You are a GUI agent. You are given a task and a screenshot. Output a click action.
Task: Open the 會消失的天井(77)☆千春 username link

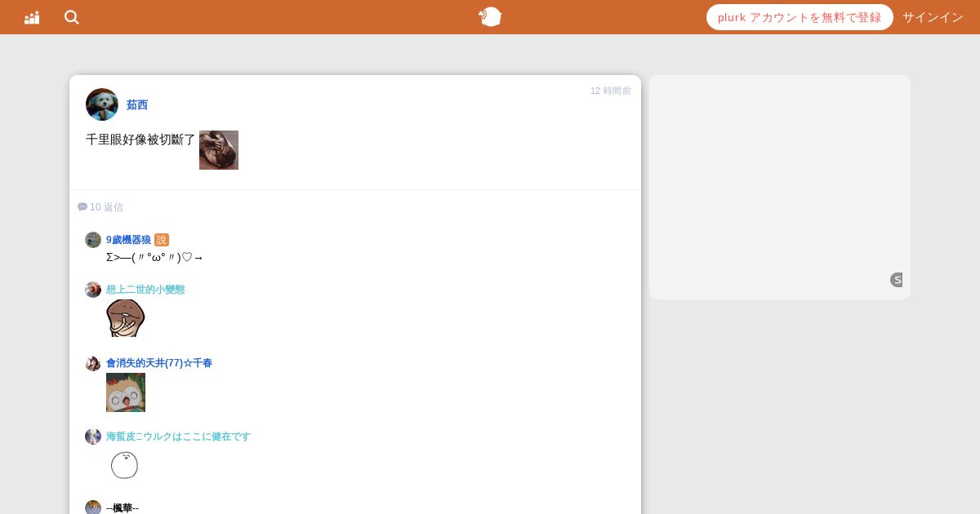[x=159, y=363]
